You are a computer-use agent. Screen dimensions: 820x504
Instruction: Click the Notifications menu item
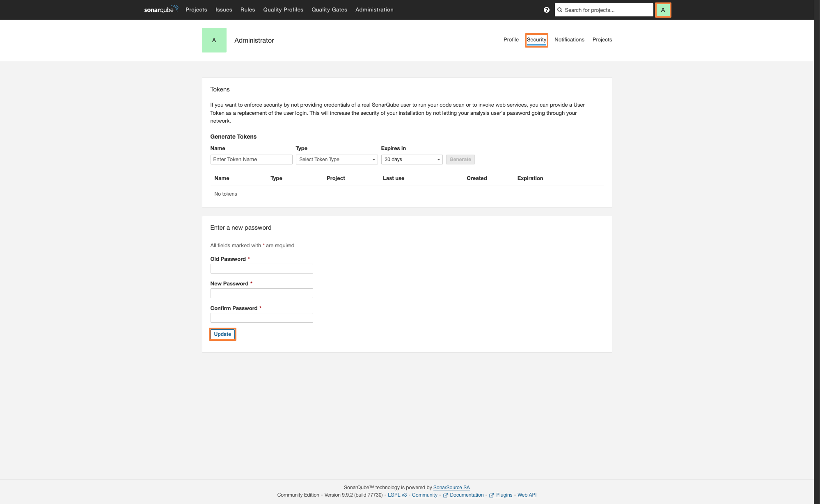(x=569, y=40)
